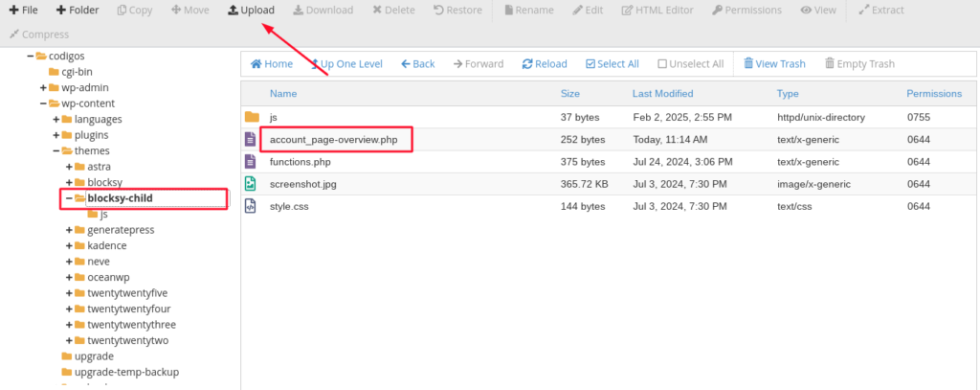This screenshot has height=390, width=980.
Task: Click the Edit toolbar button
Action: tap(588, 10)
